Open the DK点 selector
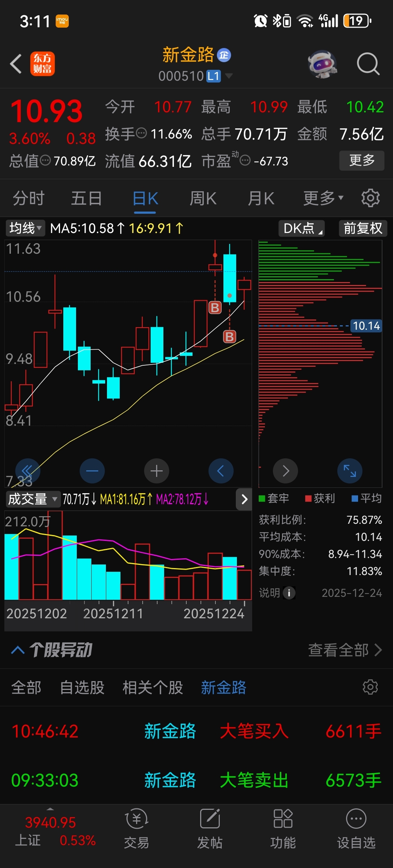This screenshot has width=393, height=868. click(x=302, y=228)
